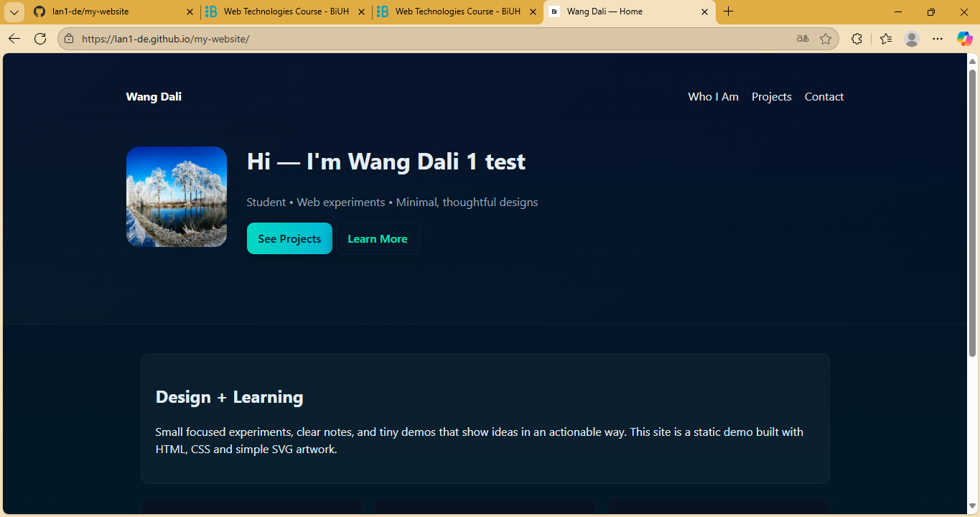This screenshot has width=980, height=517.
Task: Open the tab search dropdown arrow
Action: [x=14, y=12]
